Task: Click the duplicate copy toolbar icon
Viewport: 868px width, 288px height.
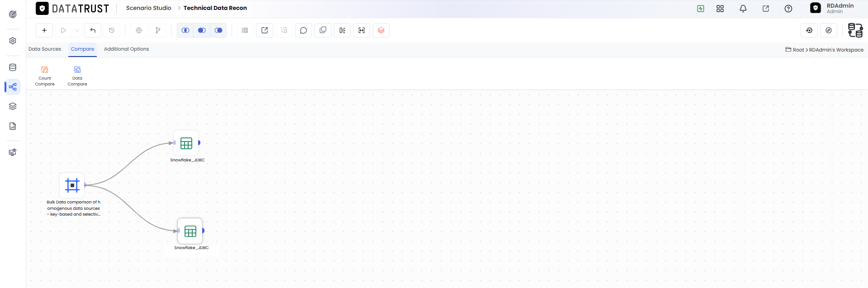Action: (323, 30)
